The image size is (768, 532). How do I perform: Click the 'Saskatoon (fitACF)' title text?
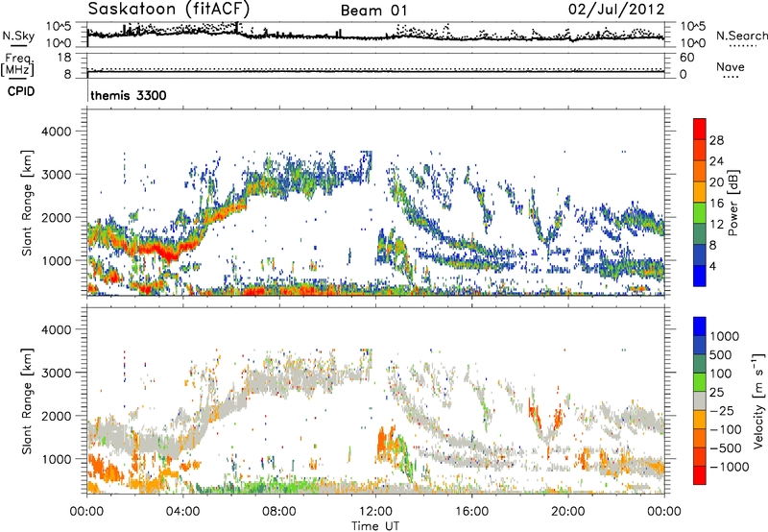pos(169,9)
